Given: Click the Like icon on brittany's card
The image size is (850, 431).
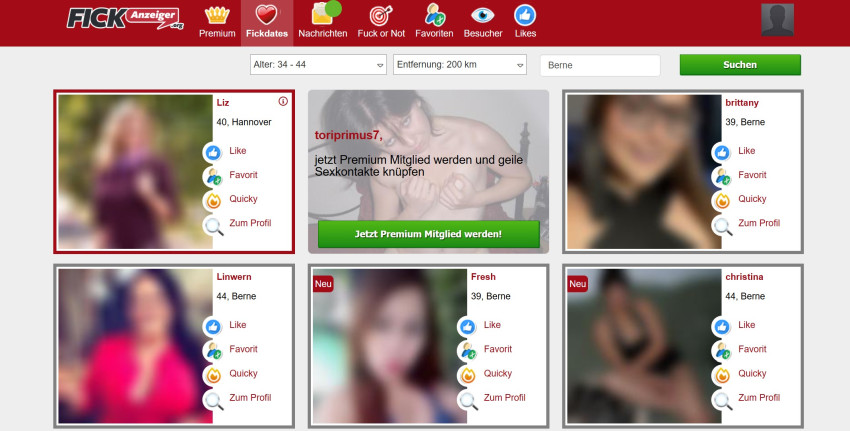Looking at the screenshot, I should pos(721,152).
